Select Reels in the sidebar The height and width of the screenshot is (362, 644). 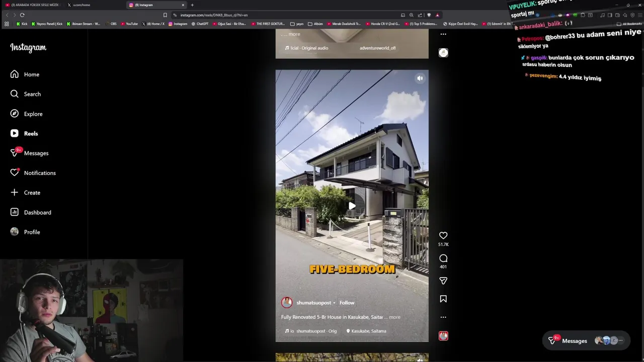click(x=24, y=133)
